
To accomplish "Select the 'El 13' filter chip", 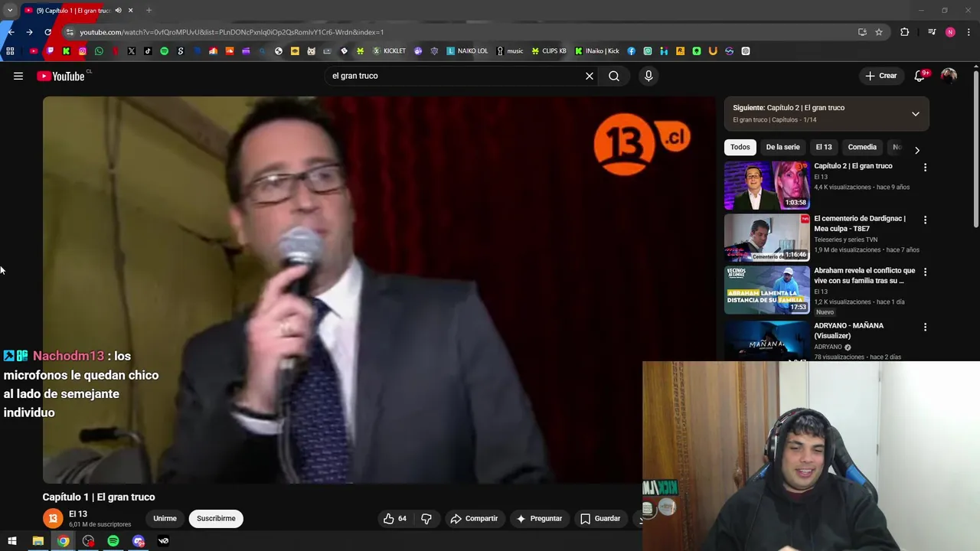I will [824, 147].
